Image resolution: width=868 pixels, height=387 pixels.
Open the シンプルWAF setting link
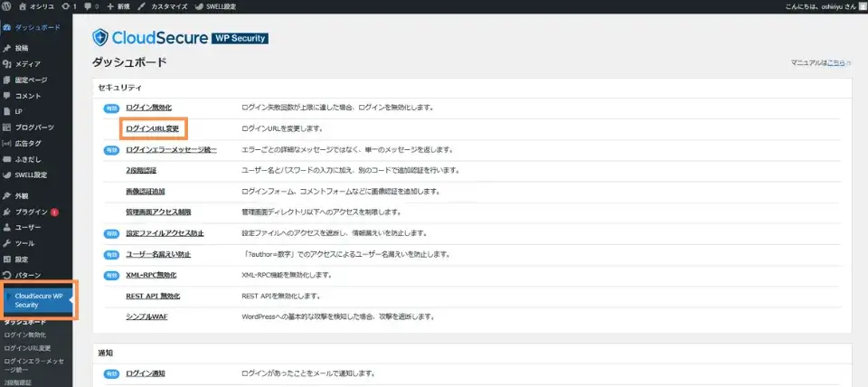pyautogui.click(x=146, y=317)
